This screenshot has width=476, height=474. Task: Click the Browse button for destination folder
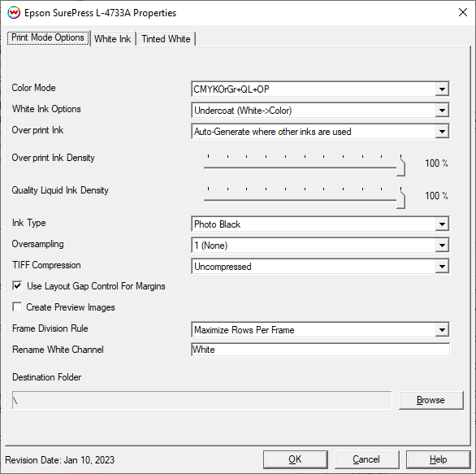pos(431,400)
